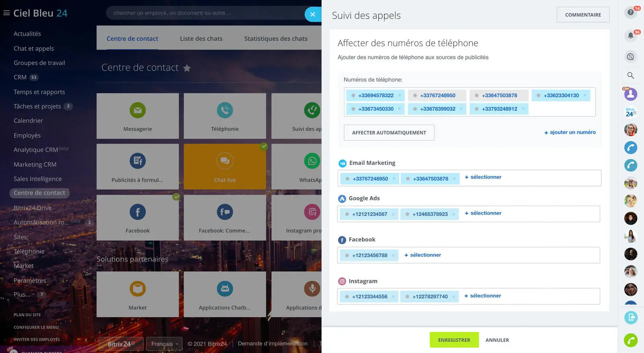
Task: Open the hamburger menu next to Ciel Bleu
Action: point(6,13)
